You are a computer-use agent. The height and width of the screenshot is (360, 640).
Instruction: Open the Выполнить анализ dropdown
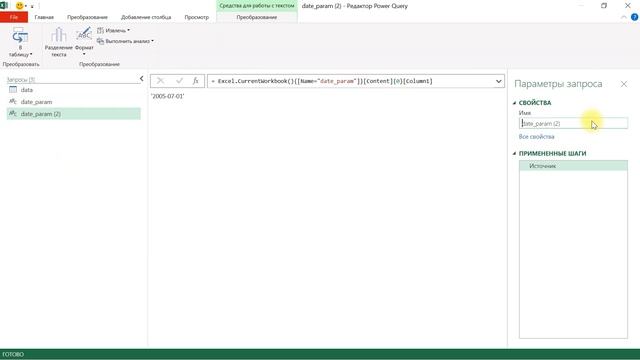[x=125, y=41]
